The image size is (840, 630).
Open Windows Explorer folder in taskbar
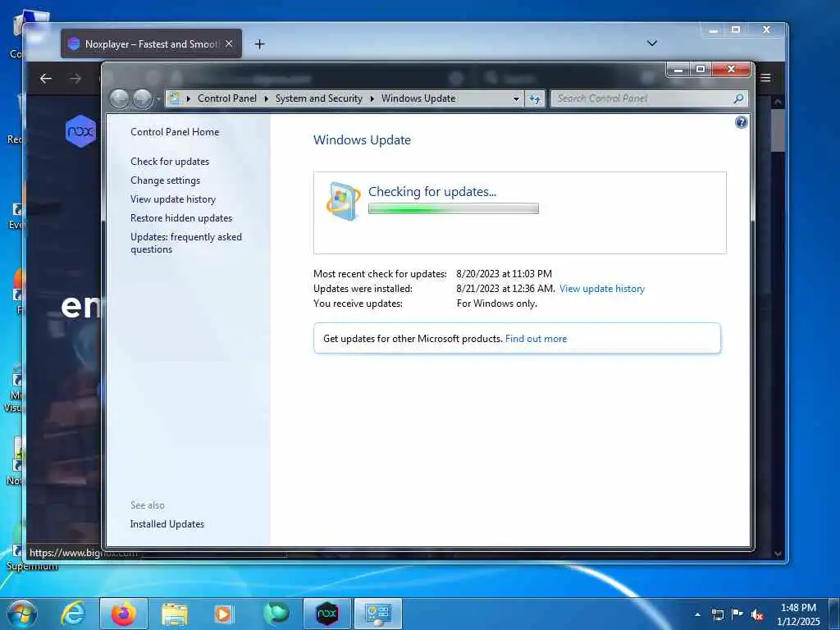tap(175, 614)
